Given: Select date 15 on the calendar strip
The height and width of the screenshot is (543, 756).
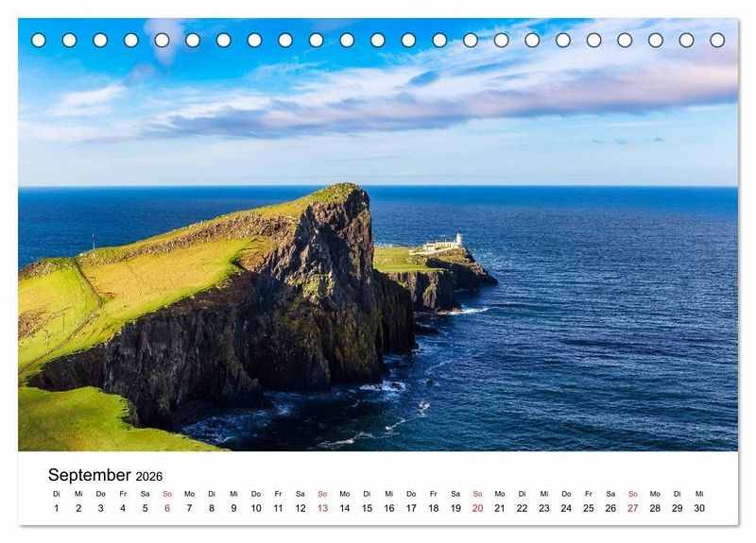Looking at the screenshot, I should pos(367,508).
